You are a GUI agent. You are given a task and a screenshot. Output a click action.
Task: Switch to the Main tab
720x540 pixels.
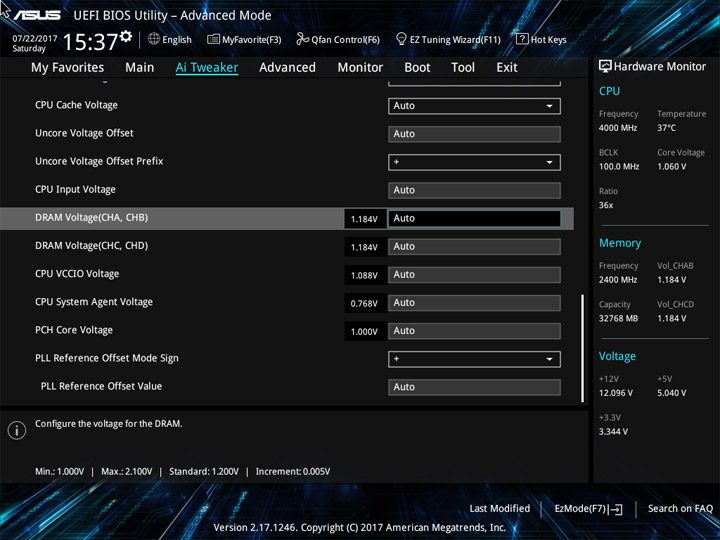point(140,68)
